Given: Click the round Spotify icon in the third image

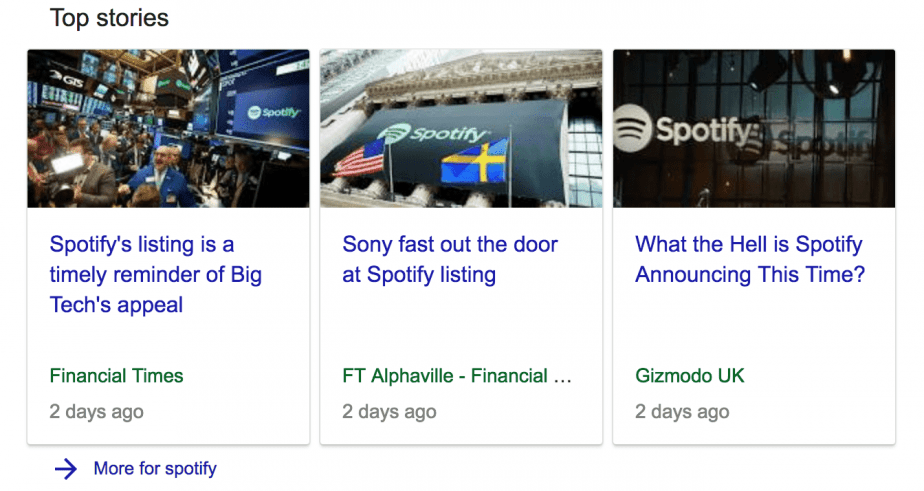Looking at the screenshot, I should (632, 128).
